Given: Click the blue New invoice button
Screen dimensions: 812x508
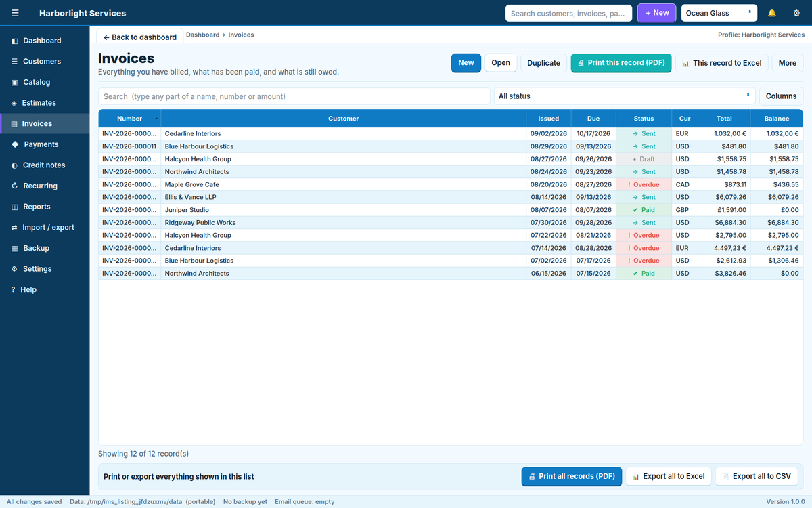Looking at the screenshot, I should click(x=466, y=63).
